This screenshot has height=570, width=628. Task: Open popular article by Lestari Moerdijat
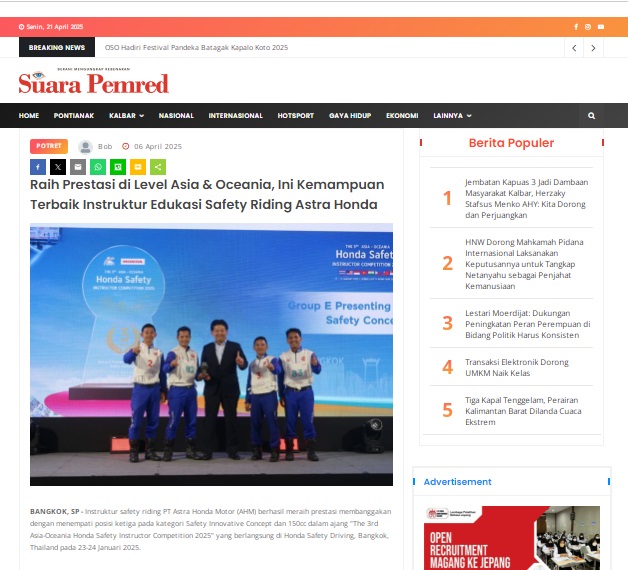tap(527, 324)
